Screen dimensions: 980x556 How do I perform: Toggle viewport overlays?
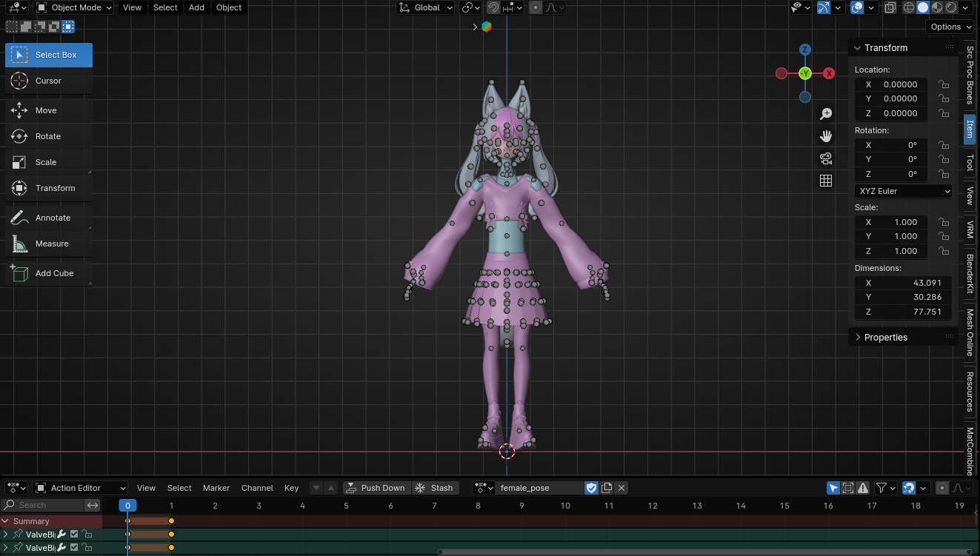tap(856, 7)
